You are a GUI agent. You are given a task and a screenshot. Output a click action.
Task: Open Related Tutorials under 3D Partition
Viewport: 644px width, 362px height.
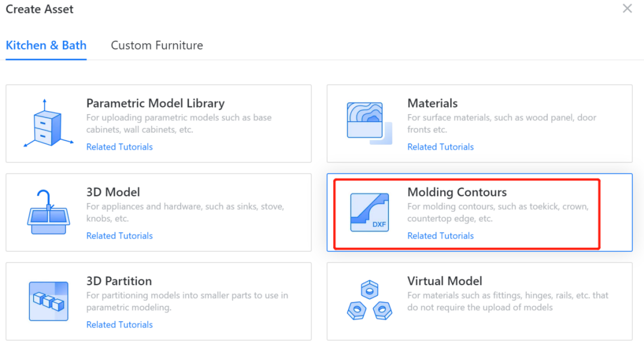[x=119, y=325]
